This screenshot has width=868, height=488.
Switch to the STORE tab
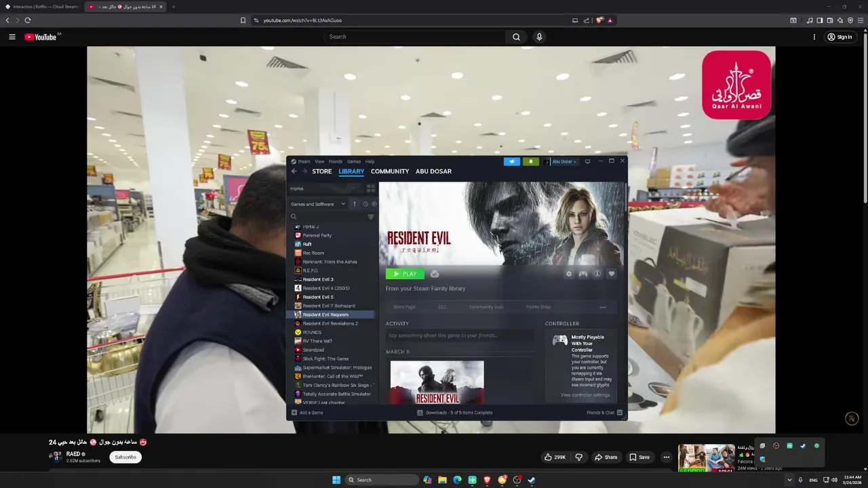[321, 171]
